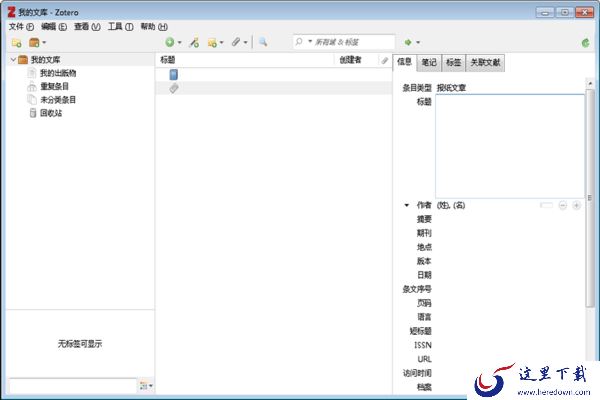This screenshot has height=400, width=600.
Task: Open the New Note dropdown arrow
Action: click(x=222, y=42)
